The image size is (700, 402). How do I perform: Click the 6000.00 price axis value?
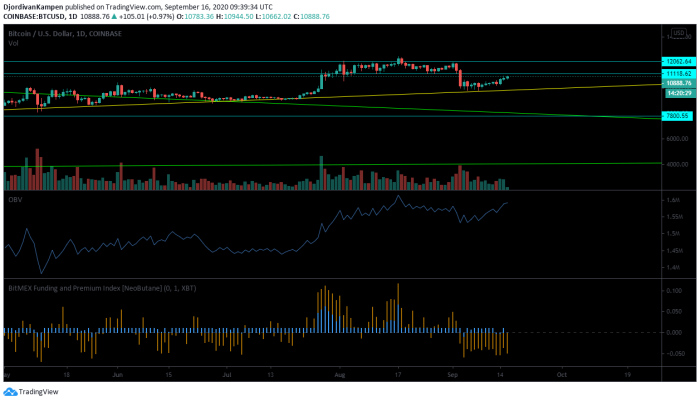click(677, 138)
